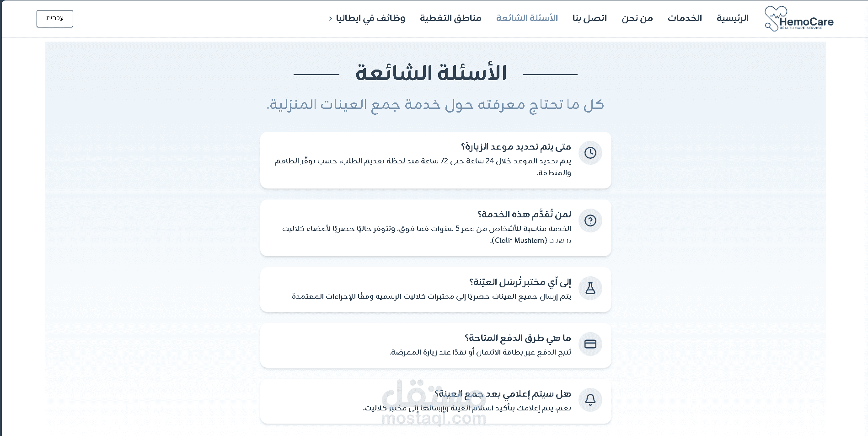Click the subtitle about خدمة جمع العينات المنزلية
Screen dimensions: 868x436
[x=435, y=105]
